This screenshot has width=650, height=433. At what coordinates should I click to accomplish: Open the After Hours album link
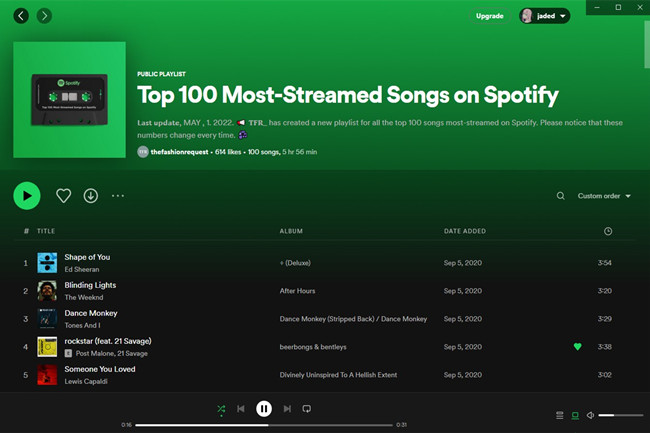click(297, 291)
